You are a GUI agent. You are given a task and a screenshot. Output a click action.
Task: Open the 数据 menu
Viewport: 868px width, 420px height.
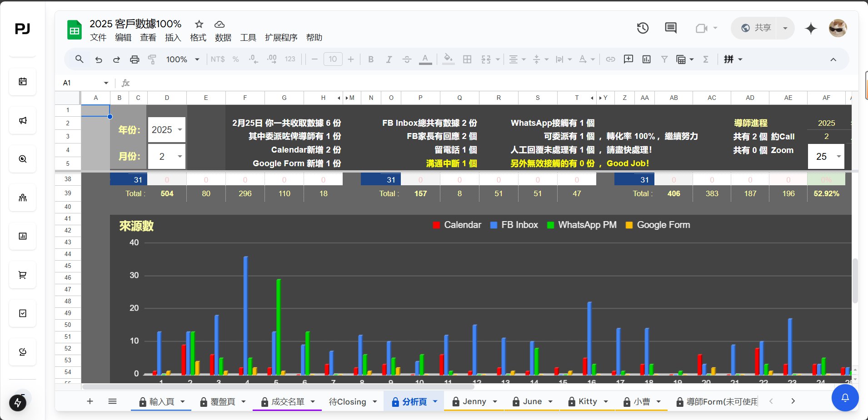pyautogui.click(x=223, y=38)
